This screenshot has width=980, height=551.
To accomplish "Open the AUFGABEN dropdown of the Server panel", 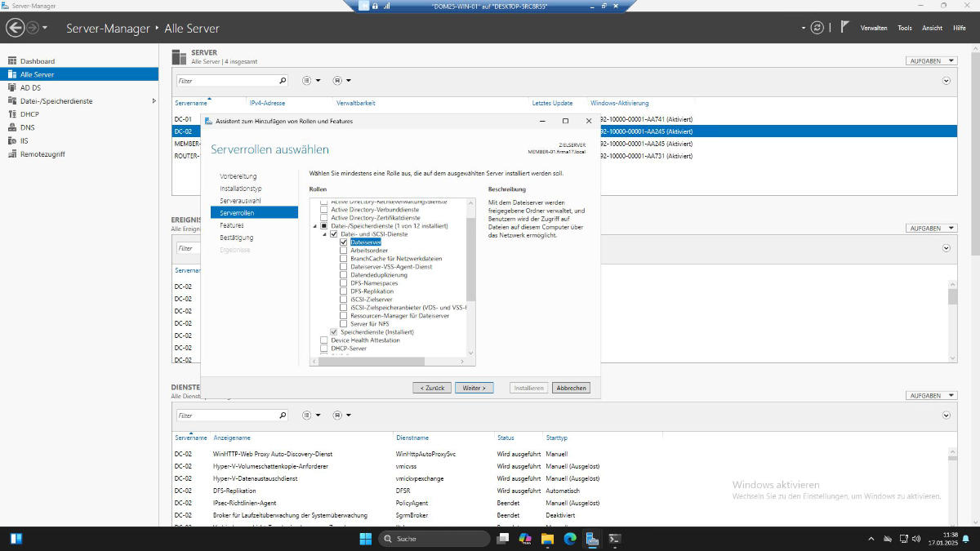I will click(931, 61).
